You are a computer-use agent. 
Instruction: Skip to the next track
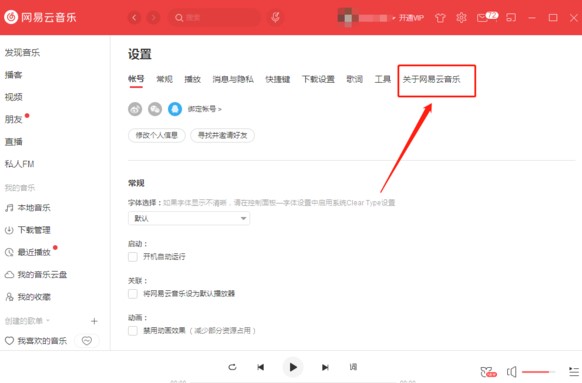point(325,367)
